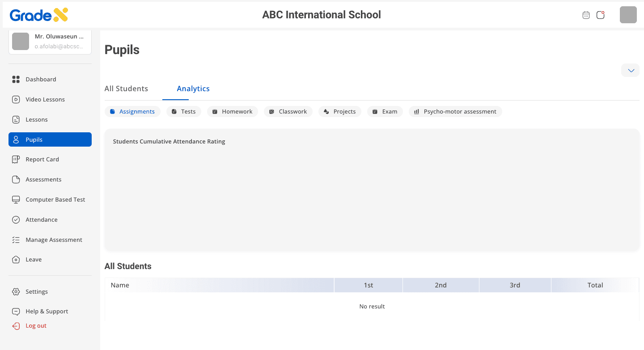This screenshot has height=350, width=644.
Task: Open the Name column header options
Action: pyautogui.click(x=120, y=285)
